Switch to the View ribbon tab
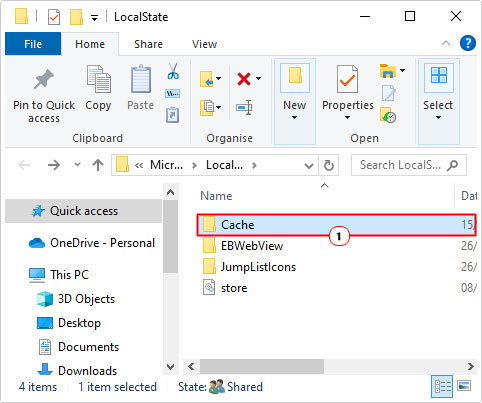Screen dimensions: 482x403 click(x=204, y=44)
